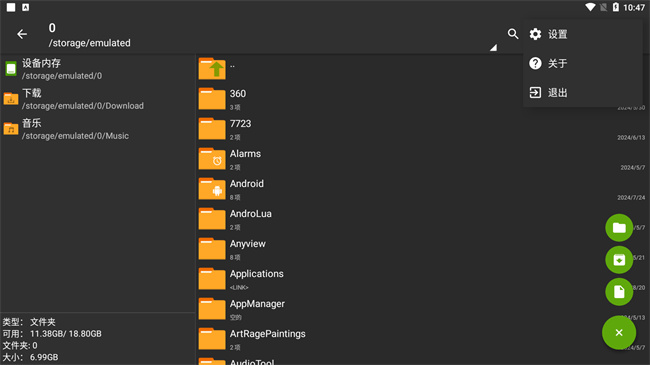Click the keyboard input indicator icon
This screenshot has height=365, width=650.
26,7
